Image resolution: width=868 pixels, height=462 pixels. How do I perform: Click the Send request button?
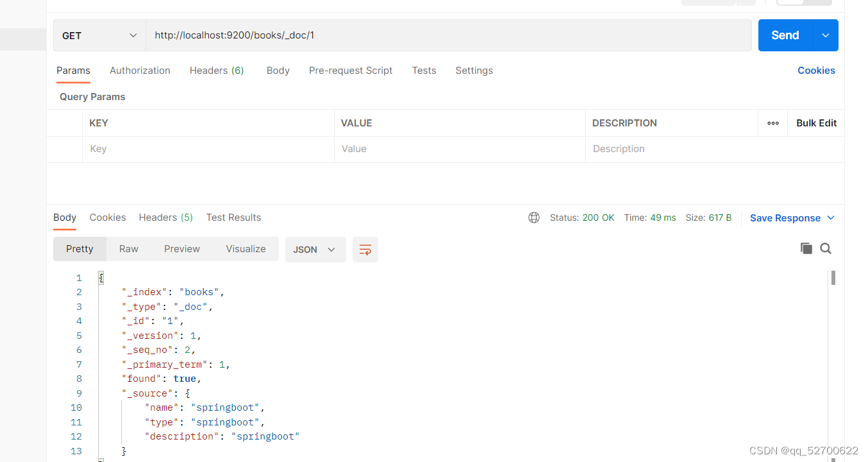pyautogui.click(x=785, y=35)
